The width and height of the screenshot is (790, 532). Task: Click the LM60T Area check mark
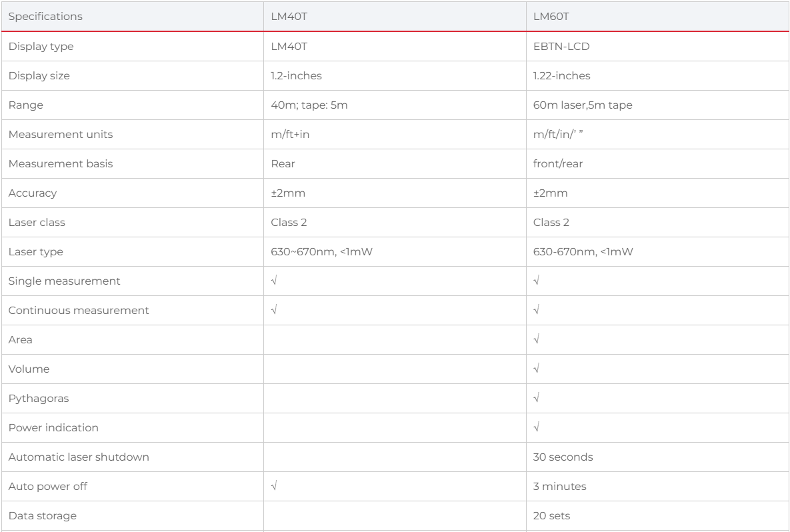(x=537, y=339)
